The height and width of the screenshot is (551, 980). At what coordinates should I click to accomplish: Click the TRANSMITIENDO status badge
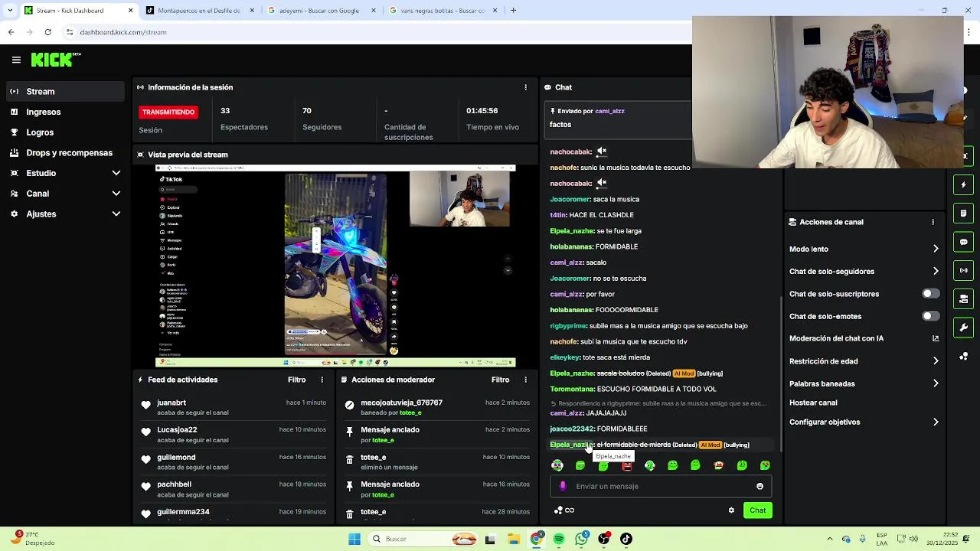[x=168, y=112]
